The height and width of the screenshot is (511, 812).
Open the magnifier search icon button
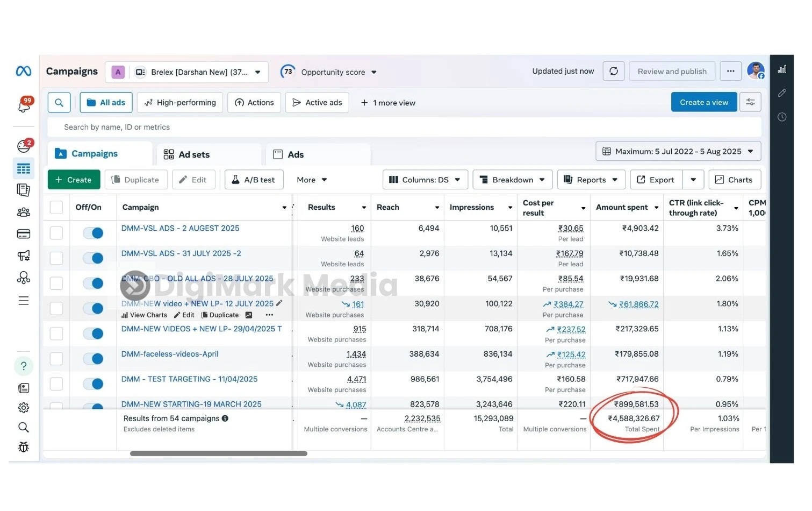(x=59, y=103)
